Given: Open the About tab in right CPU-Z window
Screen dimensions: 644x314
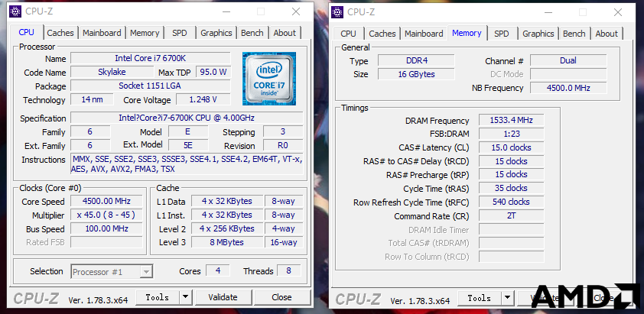Looking at the screenshot, I should pos(607,34).
